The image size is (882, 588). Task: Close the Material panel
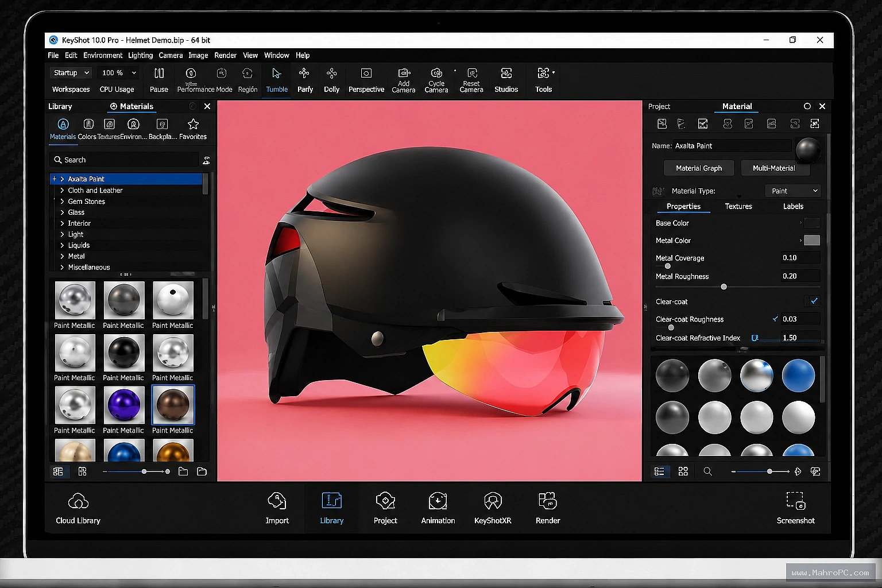tap(822, 106)
